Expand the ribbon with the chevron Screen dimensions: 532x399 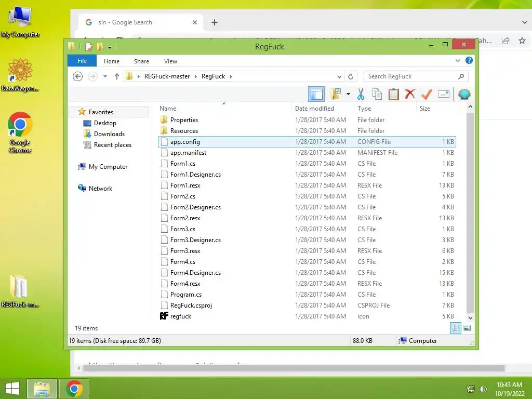click(457, 61)
